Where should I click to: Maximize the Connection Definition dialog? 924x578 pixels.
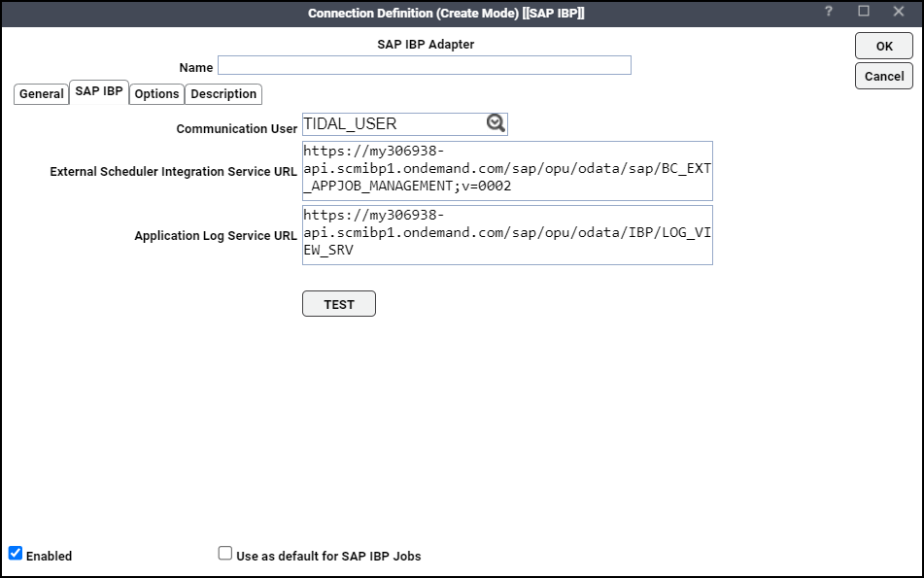[864, 12]
